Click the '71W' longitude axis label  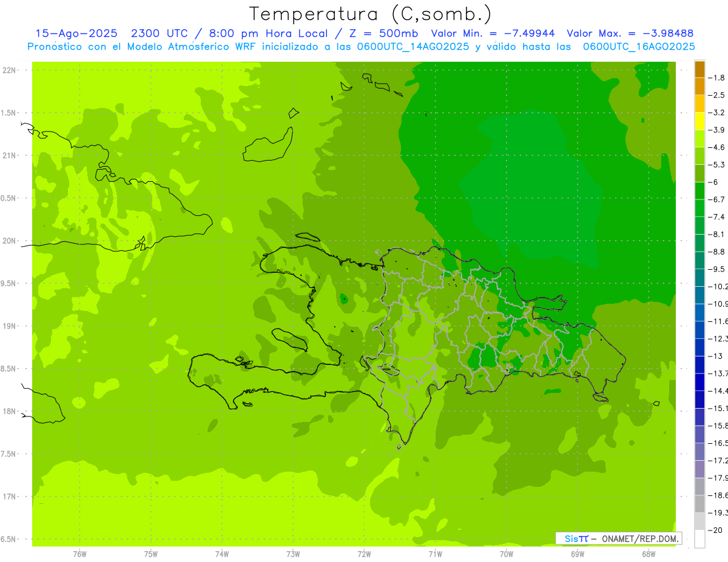pos(435,554)
